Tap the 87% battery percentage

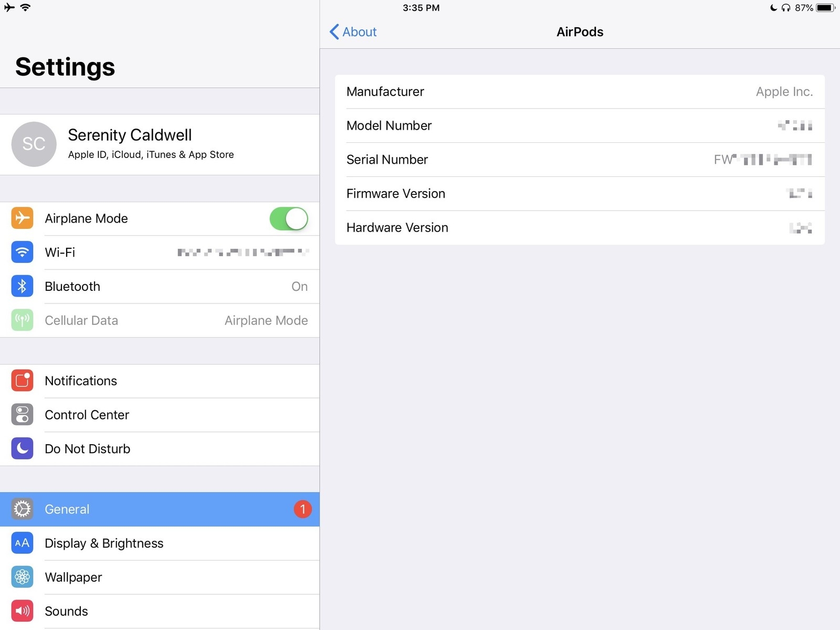[804, 8]
